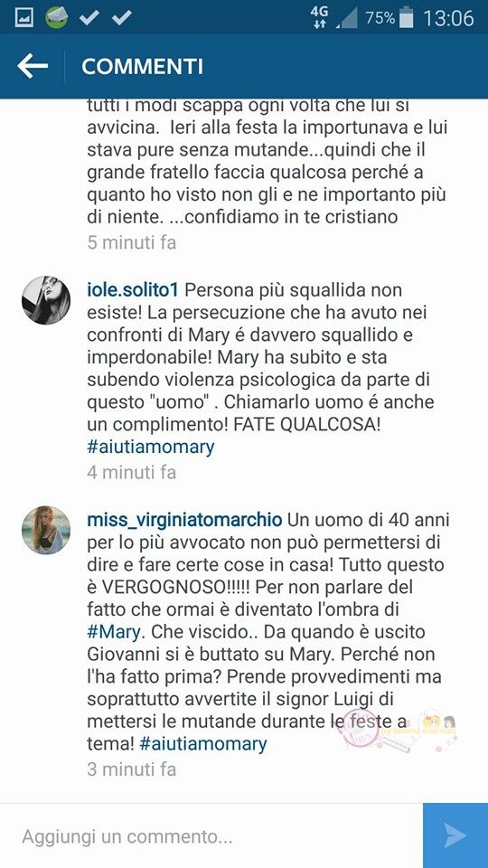
Task: Open the #Mary hashtag link
Action: click(117, 632)
